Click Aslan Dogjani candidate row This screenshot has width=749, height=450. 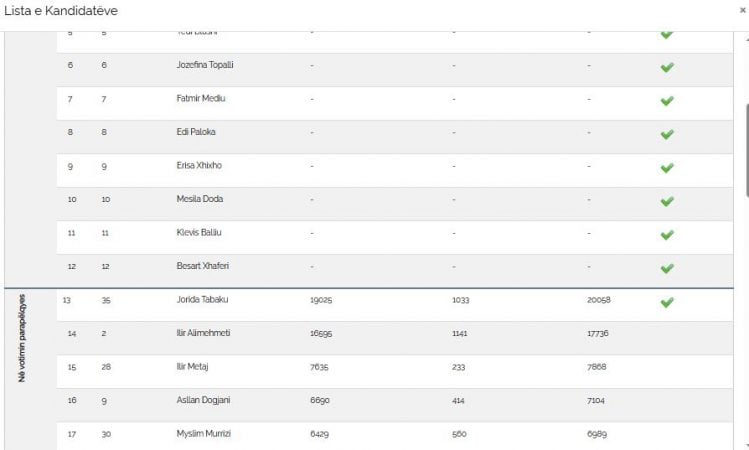coord(199,400)
